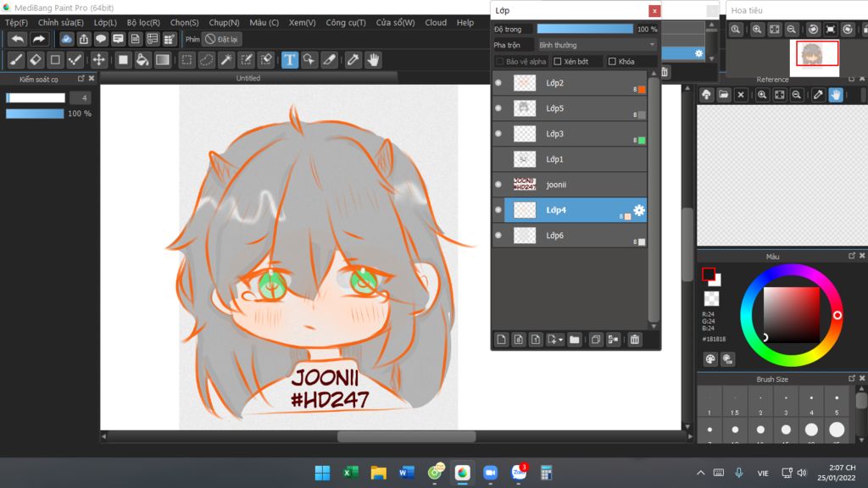
Task: Show the hidden Lớp1 layer
Action: click(498, 159)
